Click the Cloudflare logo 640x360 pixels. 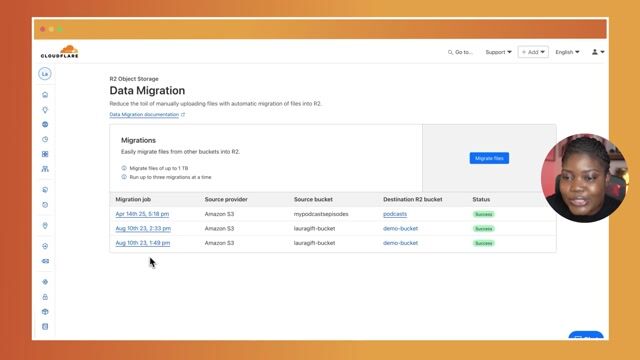tap(60, 52)
